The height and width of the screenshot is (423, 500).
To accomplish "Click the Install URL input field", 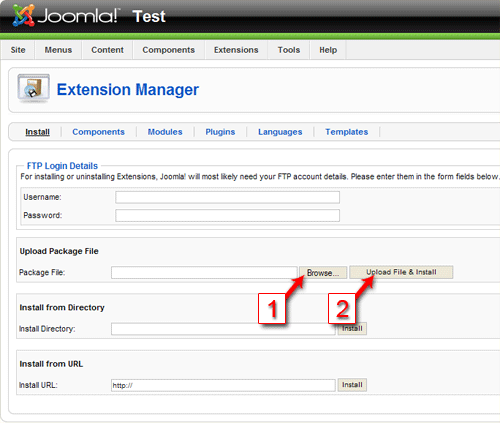I will tap(223, 385).
